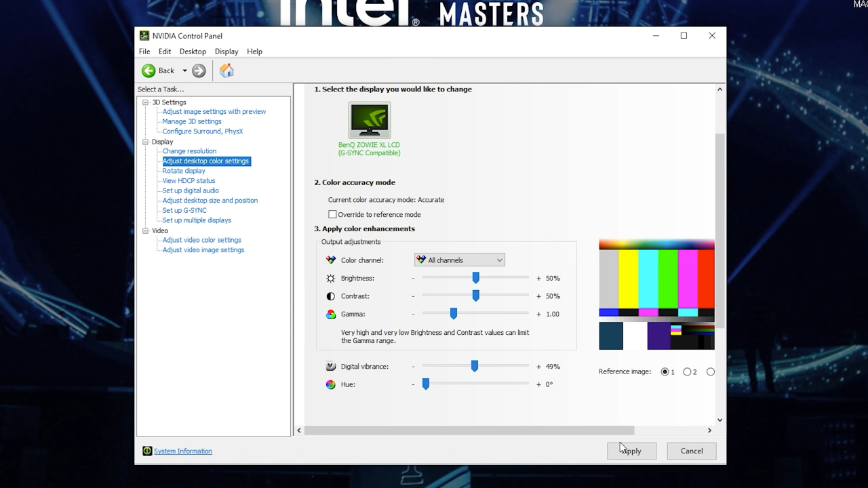The image size is (868, 488).
Task: Click the NVIDIA Control Panel title bar icon
Action: tap(144, 36)
